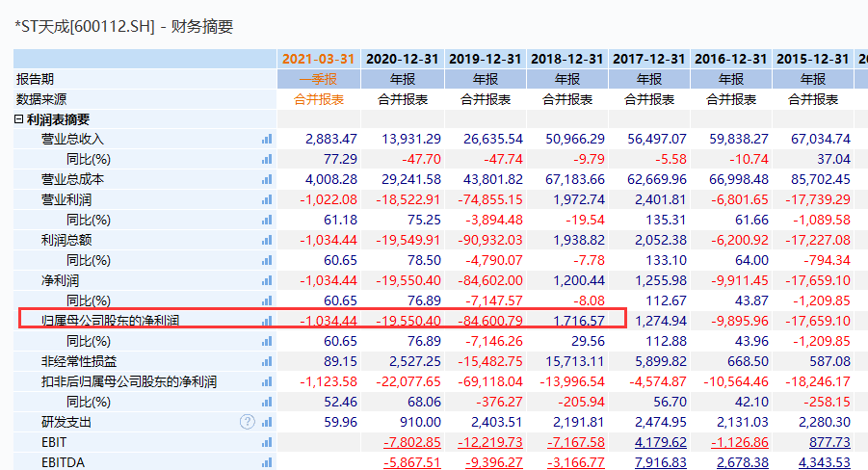Open chart icon for 同比(%) under 营业总收入
Screen dimensions: 868x470
tap(267, 160)
